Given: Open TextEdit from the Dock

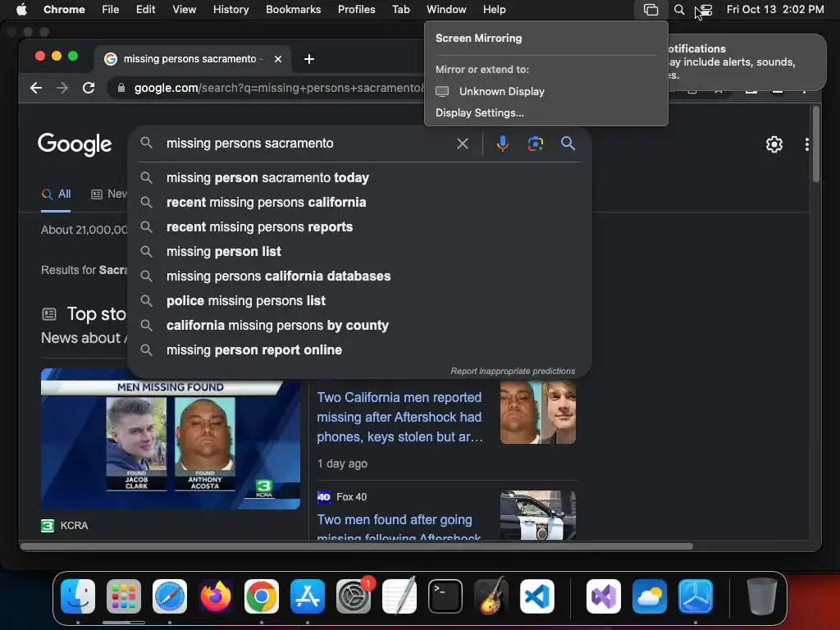Looking at the screenshot, I should [x=399, y=596].
